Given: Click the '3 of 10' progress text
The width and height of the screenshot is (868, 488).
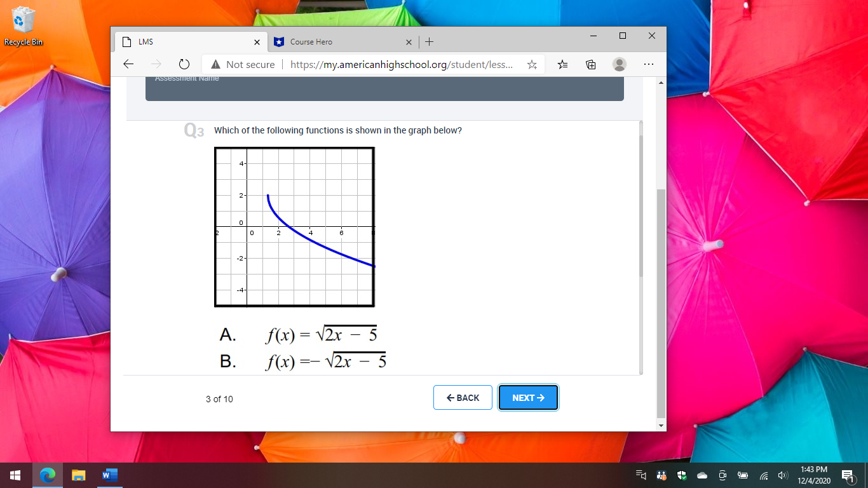Looking at the screenshot, I should (219, 399).
